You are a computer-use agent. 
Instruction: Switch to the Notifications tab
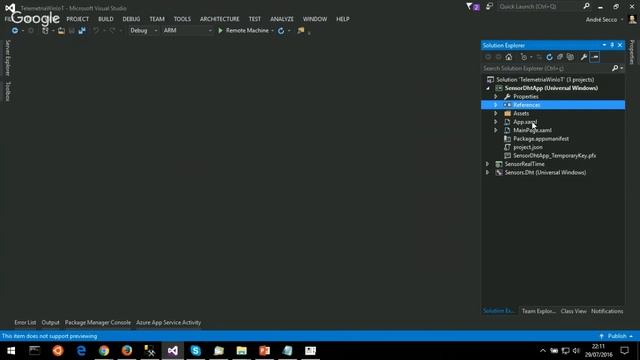pyautogui.click(x=607, y=311)
